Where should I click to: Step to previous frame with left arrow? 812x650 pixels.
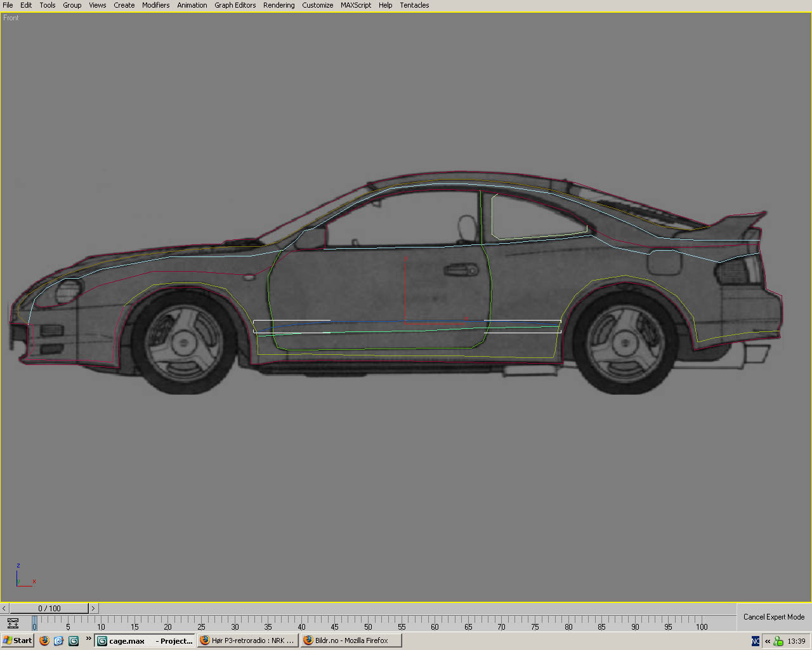pyautogui.click(x=4, y=608)
